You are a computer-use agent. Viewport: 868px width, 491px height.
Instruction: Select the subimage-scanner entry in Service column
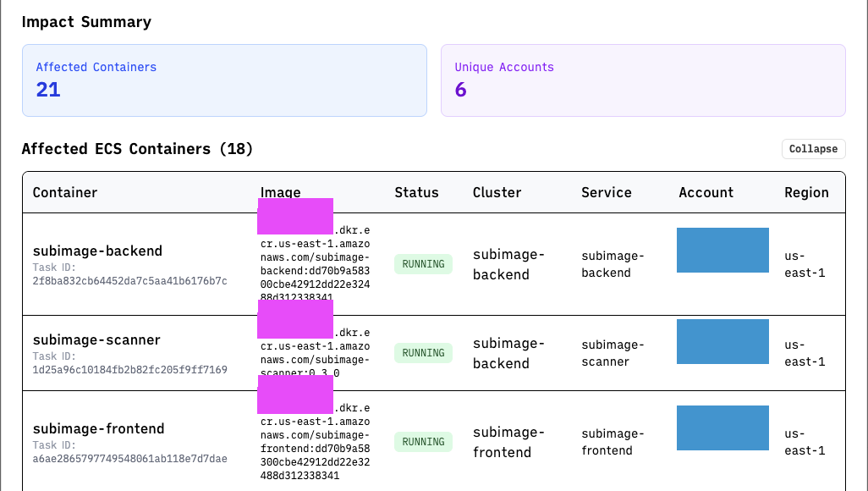click(x=613, y=353)
